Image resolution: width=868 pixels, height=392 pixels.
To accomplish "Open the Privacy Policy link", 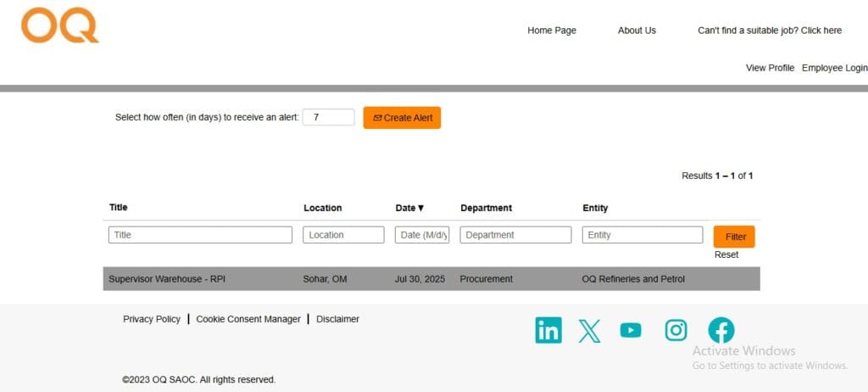I will click(152, 319).
